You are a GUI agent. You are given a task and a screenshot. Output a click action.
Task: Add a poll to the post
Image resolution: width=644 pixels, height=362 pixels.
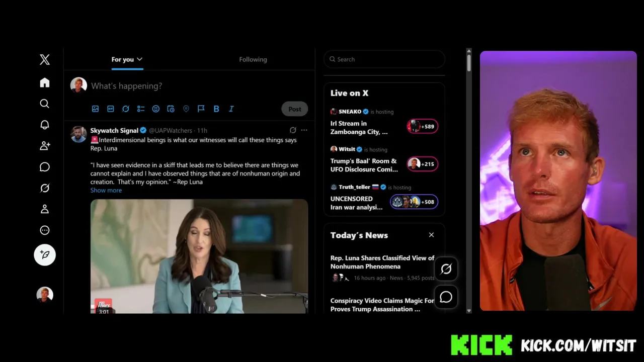[x=141, y=109]
